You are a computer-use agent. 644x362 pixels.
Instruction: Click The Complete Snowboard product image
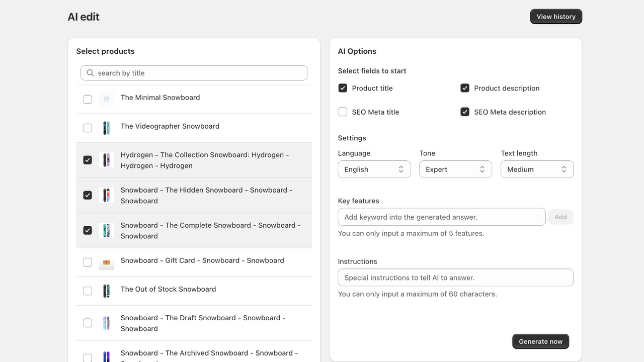pyautogui.click(x=106, y=230)
